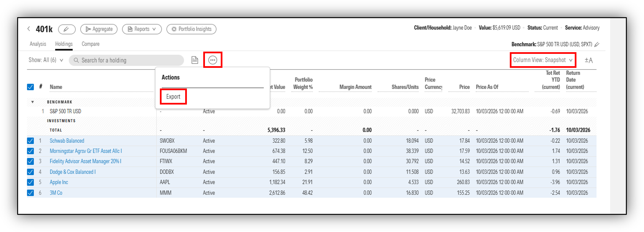Edit the benchmark with the pencil icon

(x=597, y=45)
